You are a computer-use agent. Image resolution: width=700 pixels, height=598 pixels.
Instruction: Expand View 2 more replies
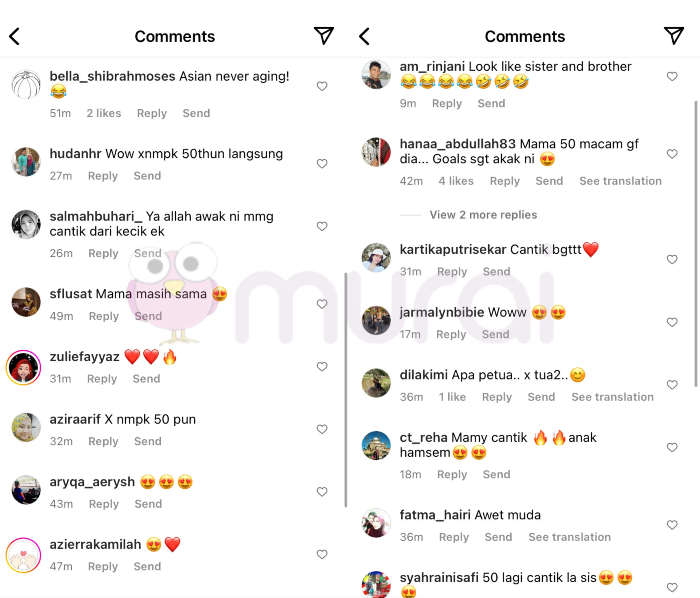(x=483, y=215)
